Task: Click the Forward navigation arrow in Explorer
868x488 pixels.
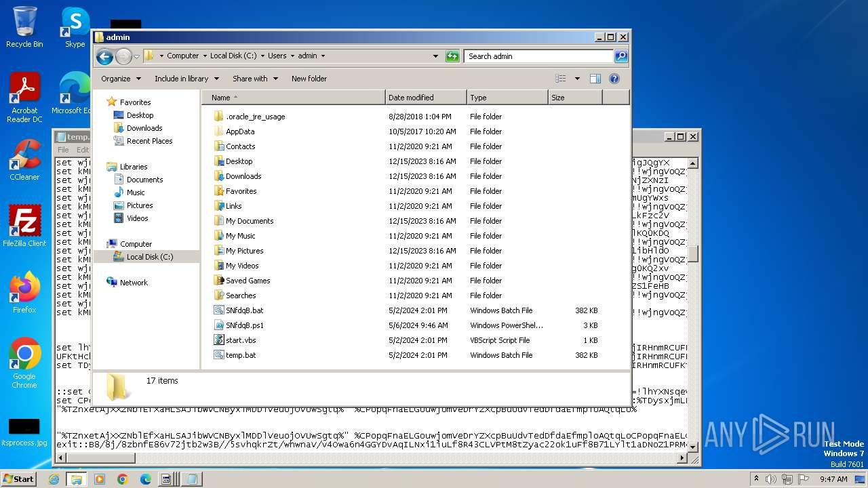Action: click(x=123, y=56)
